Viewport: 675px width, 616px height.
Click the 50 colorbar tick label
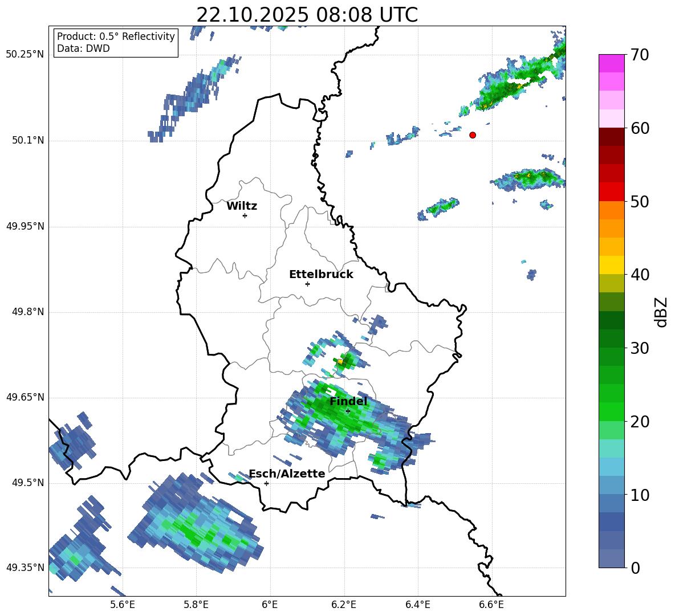point(640,201)
